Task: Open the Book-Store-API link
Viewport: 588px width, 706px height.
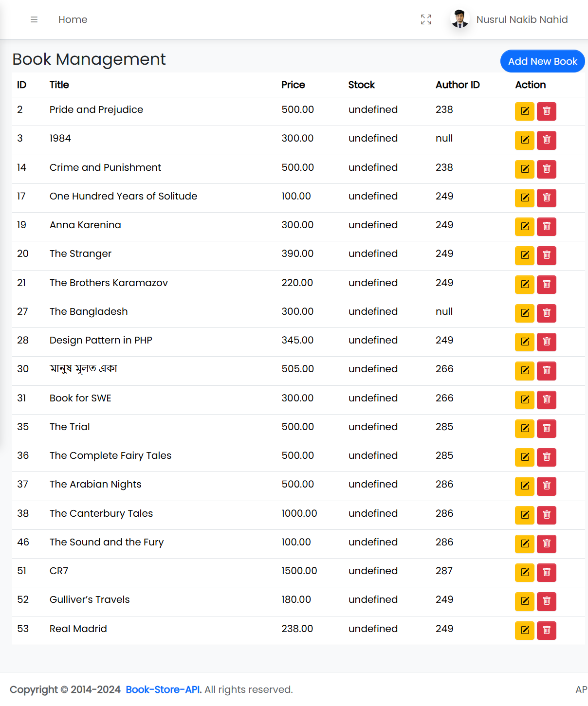Action: 163,689
